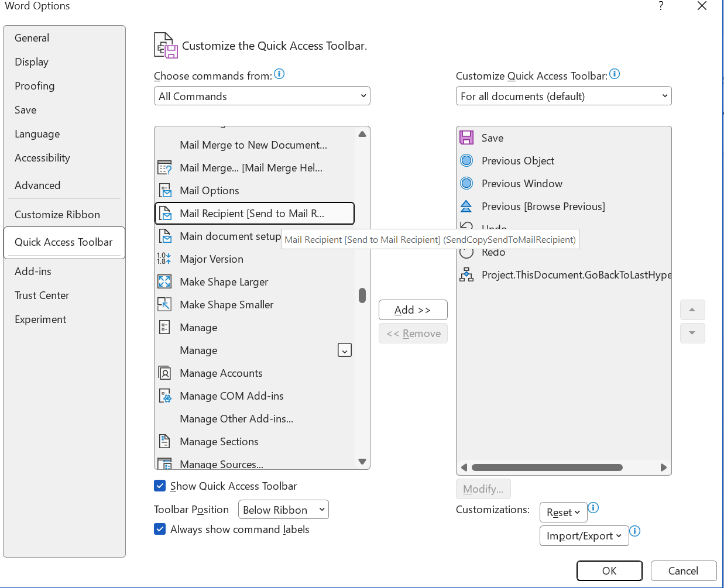Click the Previous [Browse Previous] arrow icon
724x588 pixels.
(x=466, y=206)
